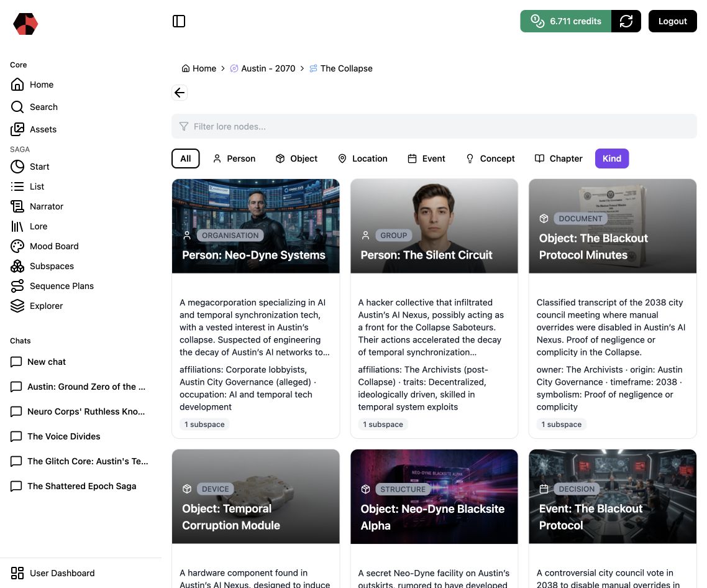The width and height of the screenshot is (707, 588).
Task: Click the red hexagon app logo
Action: tap(25, 24)
